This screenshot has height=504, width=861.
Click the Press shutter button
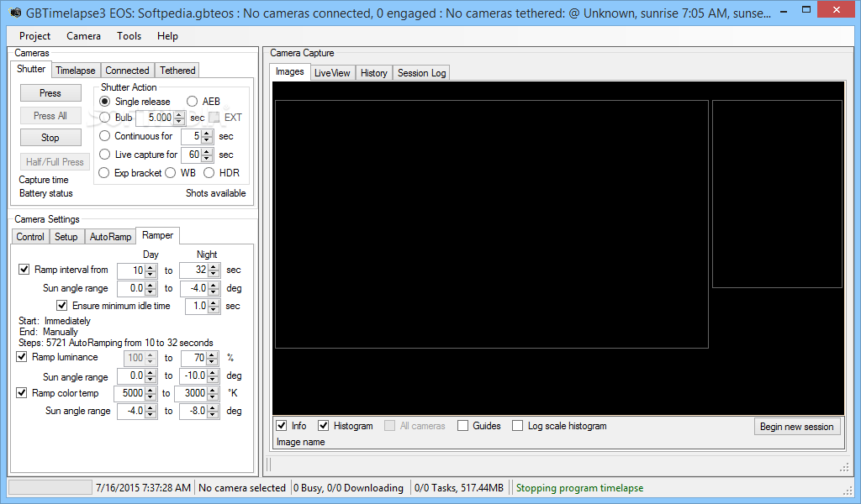coord(50,93)
